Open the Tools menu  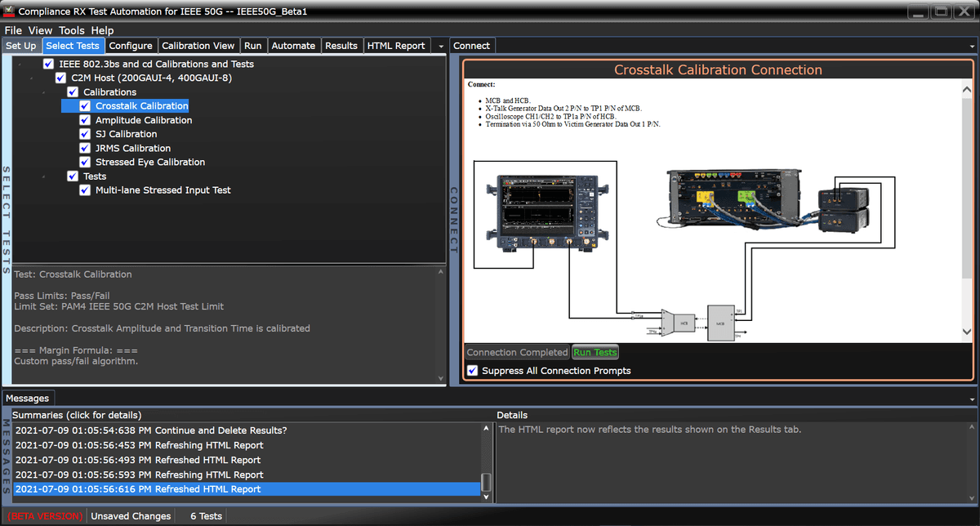[x=71, y=29]
